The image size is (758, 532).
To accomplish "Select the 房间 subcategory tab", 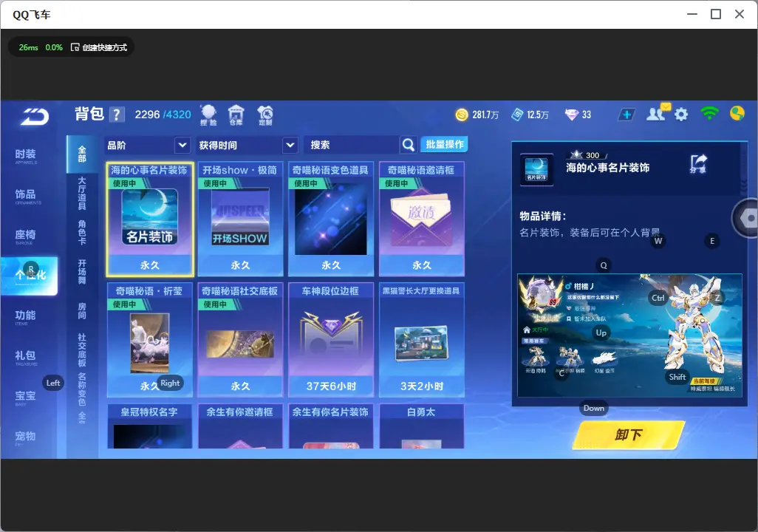I will click(82, 311).
